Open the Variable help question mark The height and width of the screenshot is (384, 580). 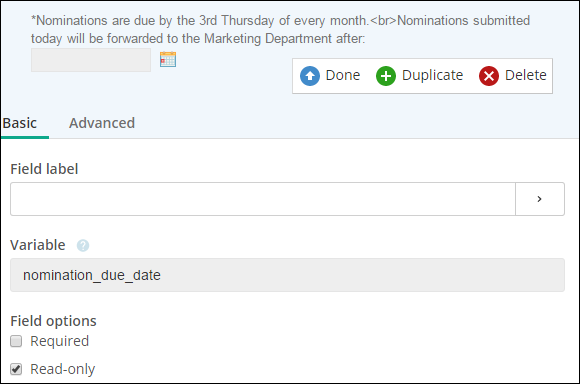(83, 245)
